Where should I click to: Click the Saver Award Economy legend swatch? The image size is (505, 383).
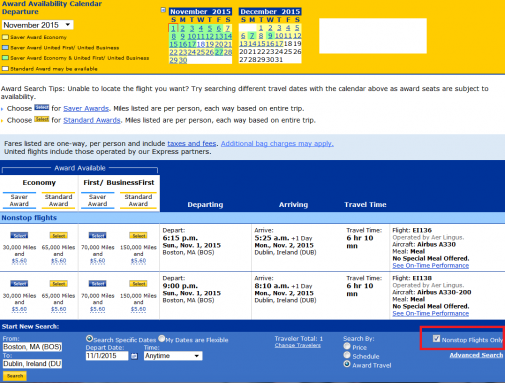pos(5,37)
